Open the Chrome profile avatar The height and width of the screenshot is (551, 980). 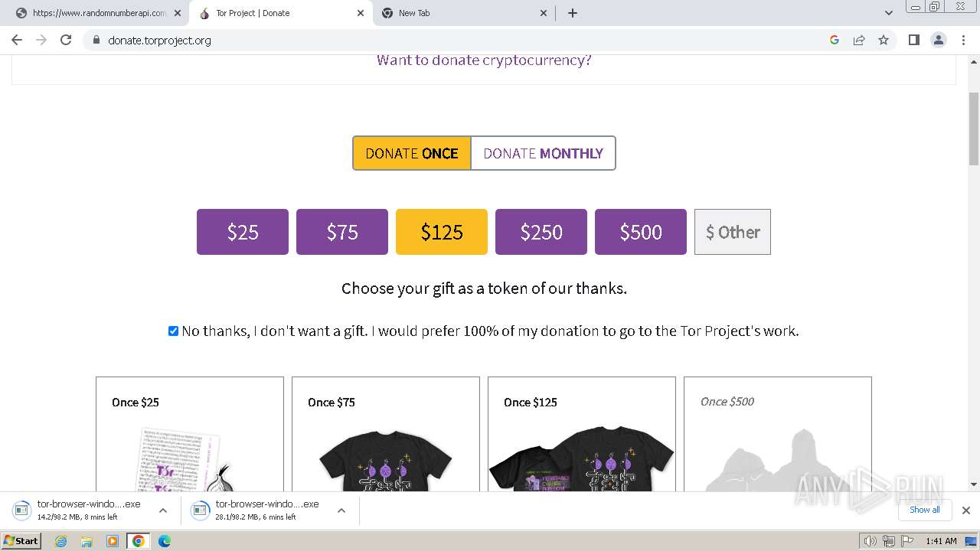click(x=939, y=40)
